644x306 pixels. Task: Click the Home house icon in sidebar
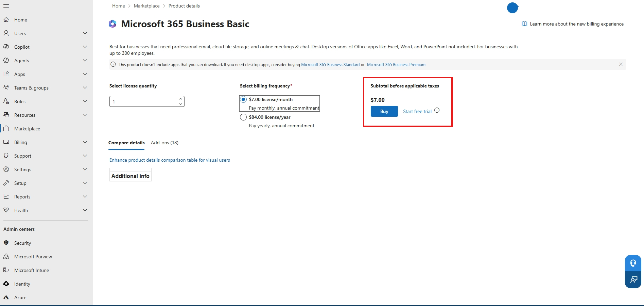6,20
